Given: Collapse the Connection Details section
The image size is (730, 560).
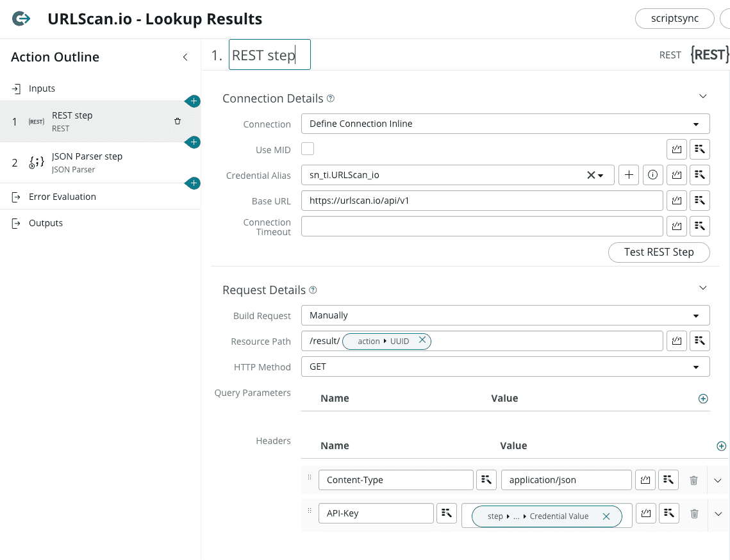Looking at the screenshot, I should [x=703, y=96].
